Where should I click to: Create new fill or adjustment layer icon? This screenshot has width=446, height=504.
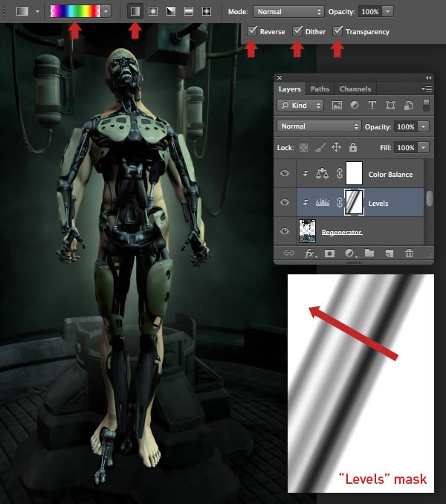coord(351,253)
